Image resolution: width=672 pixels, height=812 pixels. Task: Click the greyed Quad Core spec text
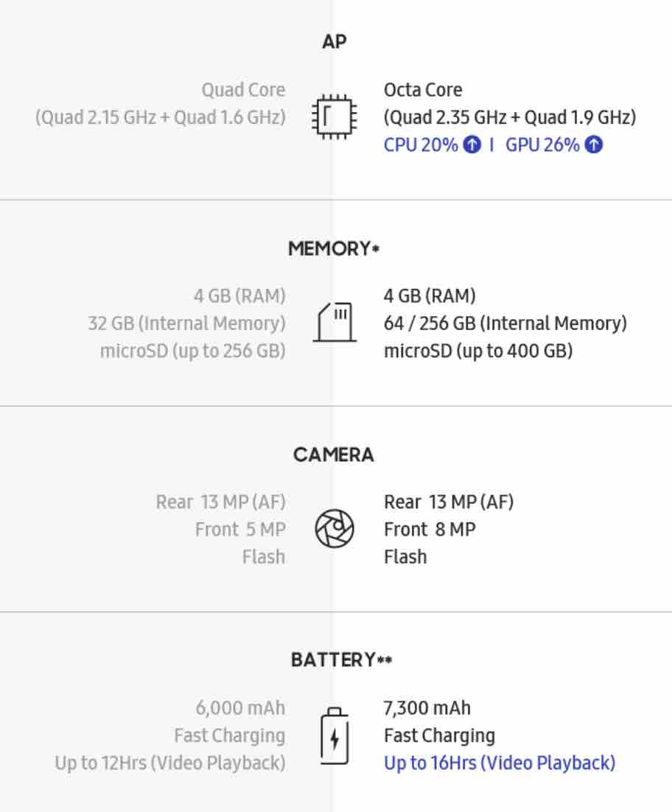point(243,90)
